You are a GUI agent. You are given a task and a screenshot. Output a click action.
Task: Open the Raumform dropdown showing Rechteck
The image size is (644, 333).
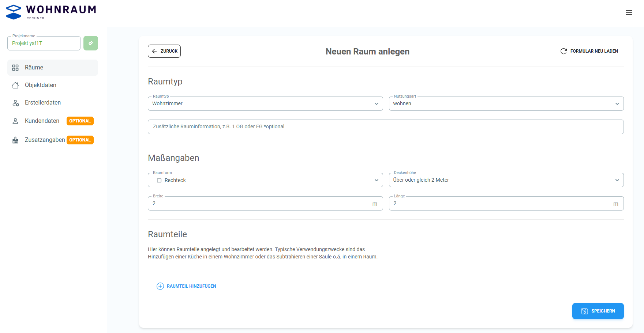tap(265, 180)
